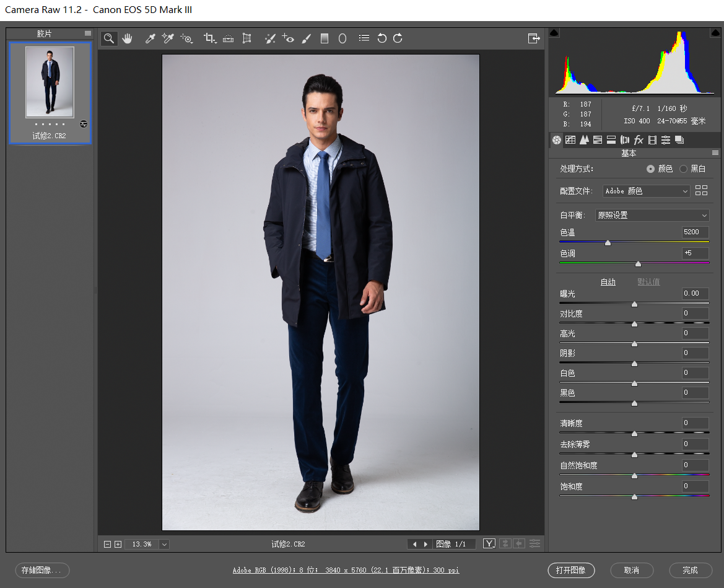Click the 自动 auto adjustment link
Viewport: 724px width, 588px height.
coord(608,282)
